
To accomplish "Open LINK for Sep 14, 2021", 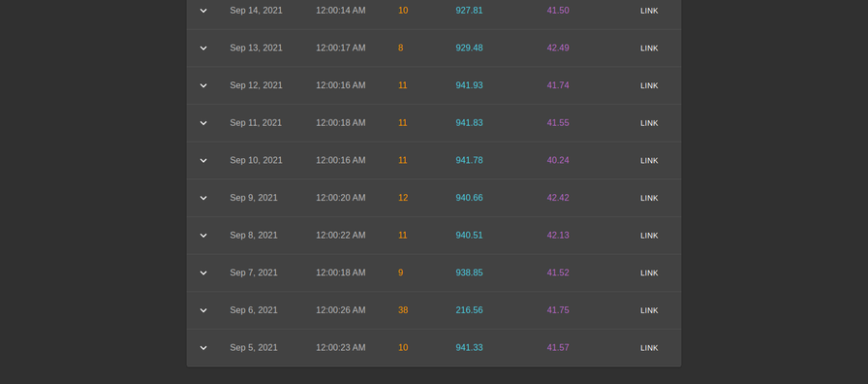I will click(x=649, y=11).
